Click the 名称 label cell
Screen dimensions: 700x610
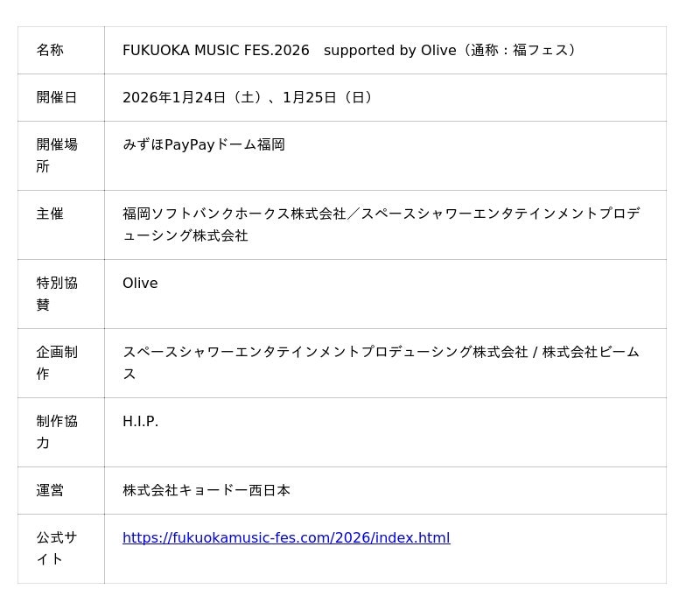pyautogui.click(x=50, y=50)
